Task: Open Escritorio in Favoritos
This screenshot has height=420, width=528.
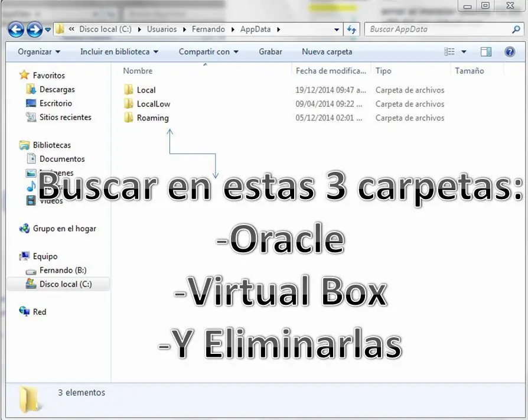Action: (x=56, y=103)
